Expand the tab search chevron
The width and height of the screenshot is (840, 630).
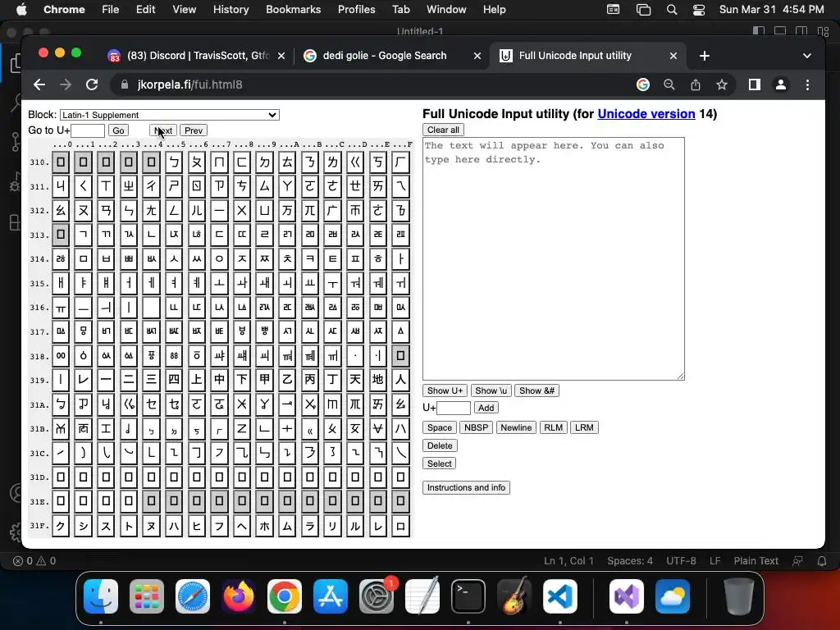[x=807, y=56]
